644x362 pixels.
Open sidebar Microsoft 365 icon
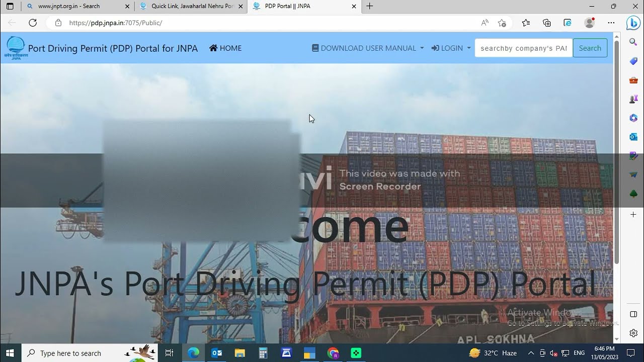pos(633,118)
